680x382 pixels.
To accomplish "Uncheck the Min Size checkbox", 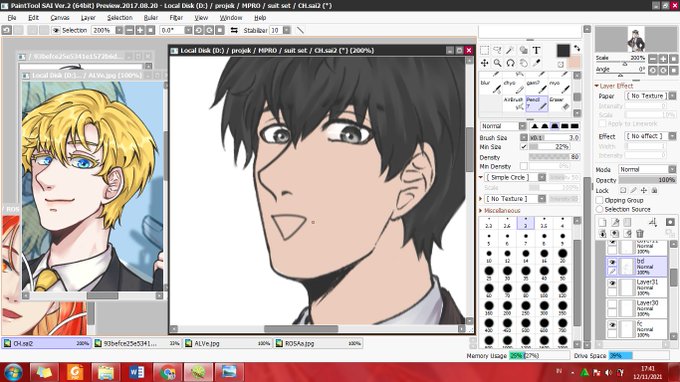I will click(x=523, y=147).
